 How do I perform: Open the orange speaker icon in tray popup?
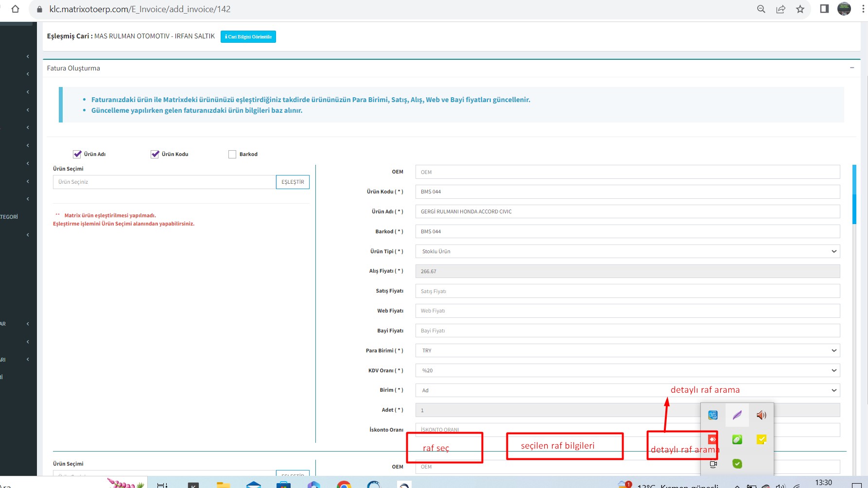[x=761, y=415]
